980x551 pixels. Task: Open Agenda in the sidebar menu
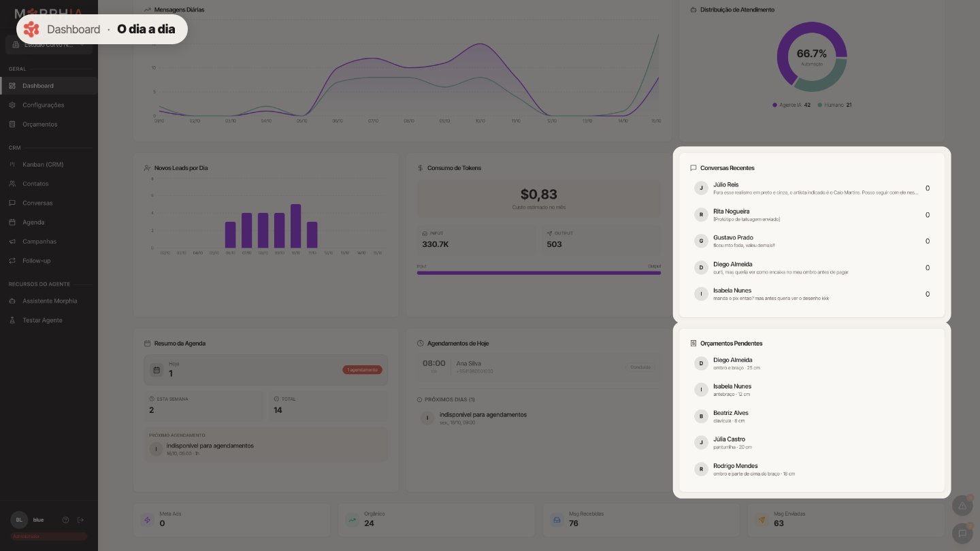tap(49, 222)
